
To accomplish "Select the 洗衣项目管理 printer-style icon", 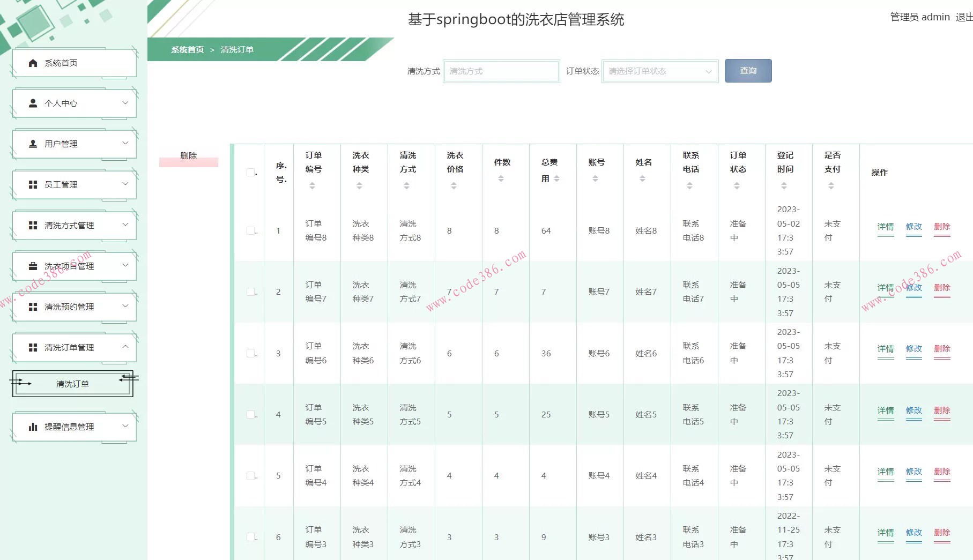I will point(32,265).
